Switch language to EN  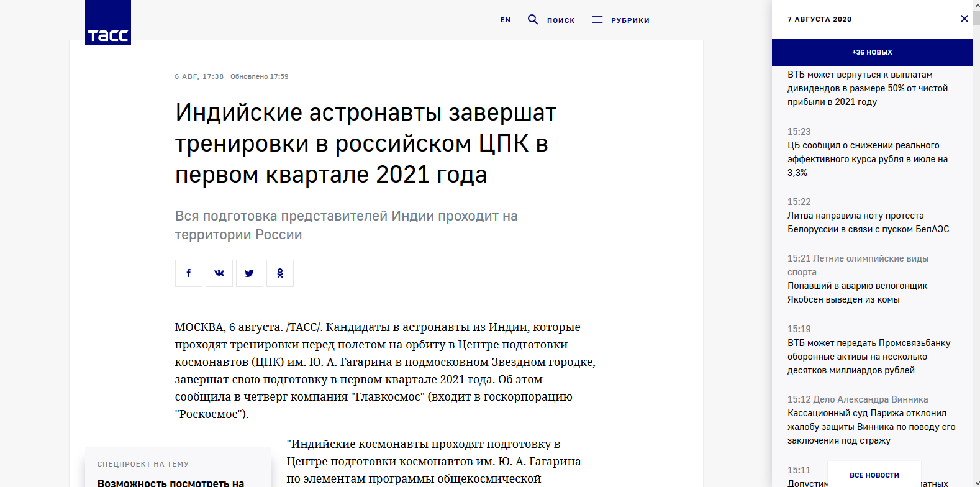pyautogui.click(x=506, y=20)
